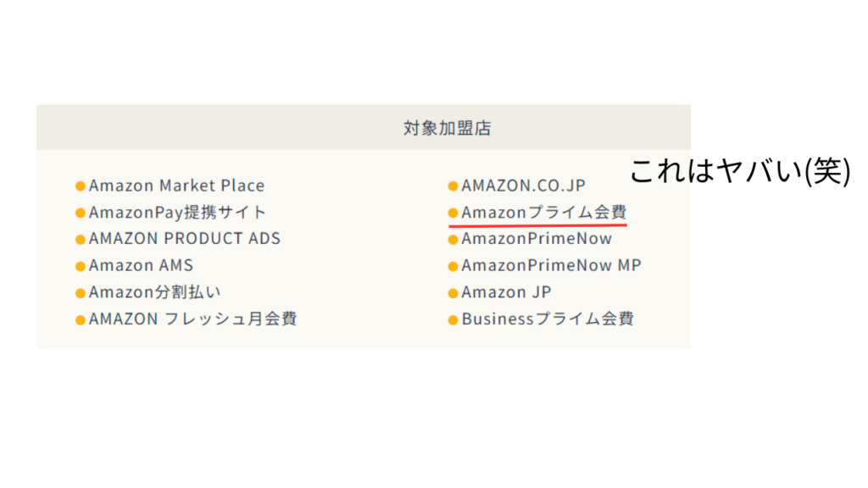Select AMAZON フレッシュ月会費 entry
The width and height of the screenshot is (868, 488).
pyautogui.click(x=193, y=319)
